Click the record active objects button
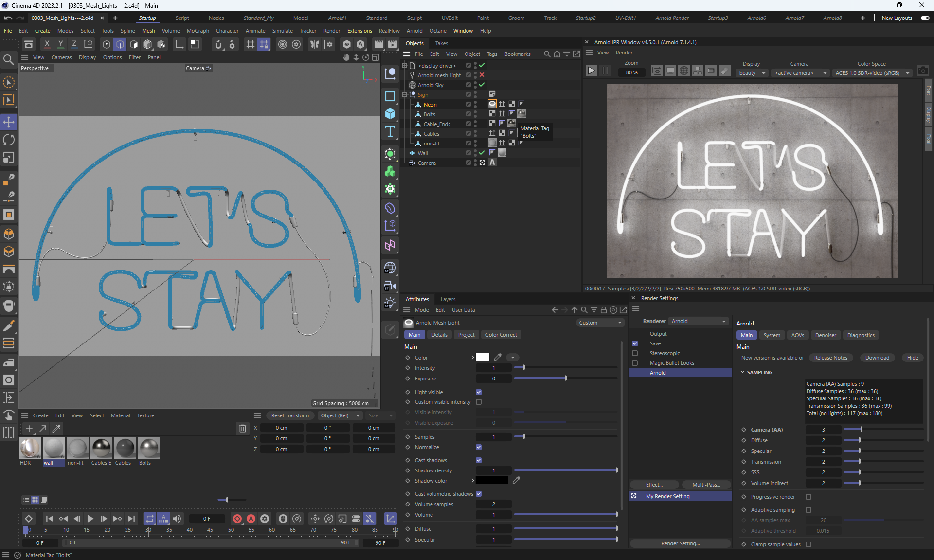The height and width of the screenshot is (560, 934). 237,519
